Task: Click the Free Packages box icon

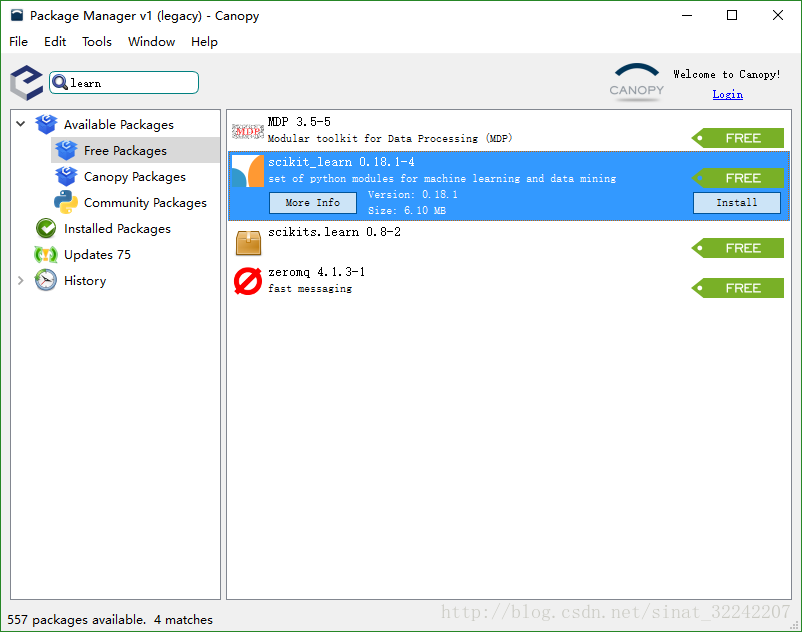Action: coord(66,150)
